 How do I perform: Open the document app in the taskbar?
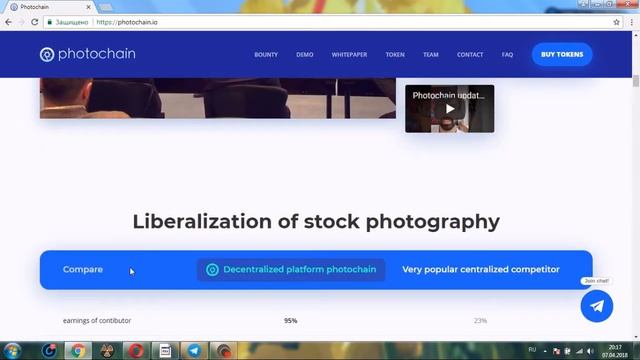[x=165, y=351]
